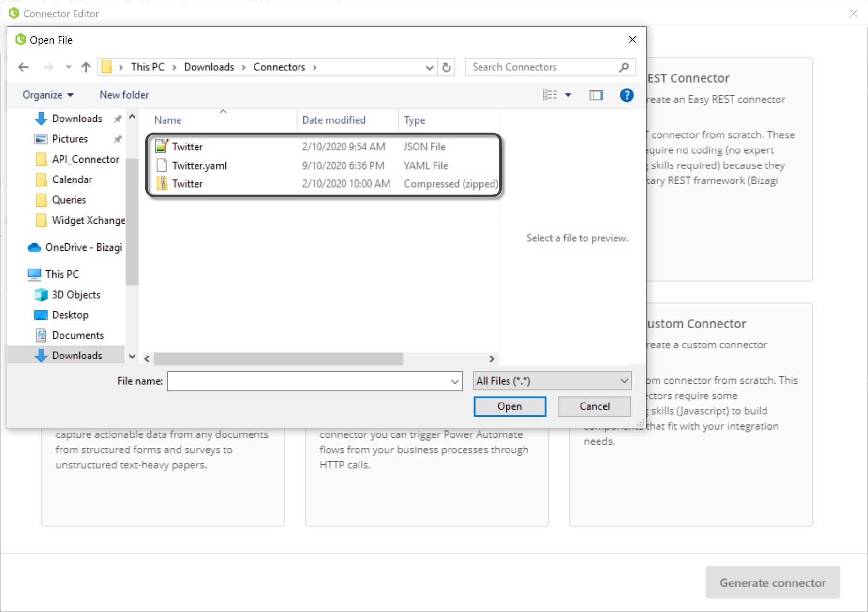Click the navigation pane scroll down arrow

click(x=132, y=357)
